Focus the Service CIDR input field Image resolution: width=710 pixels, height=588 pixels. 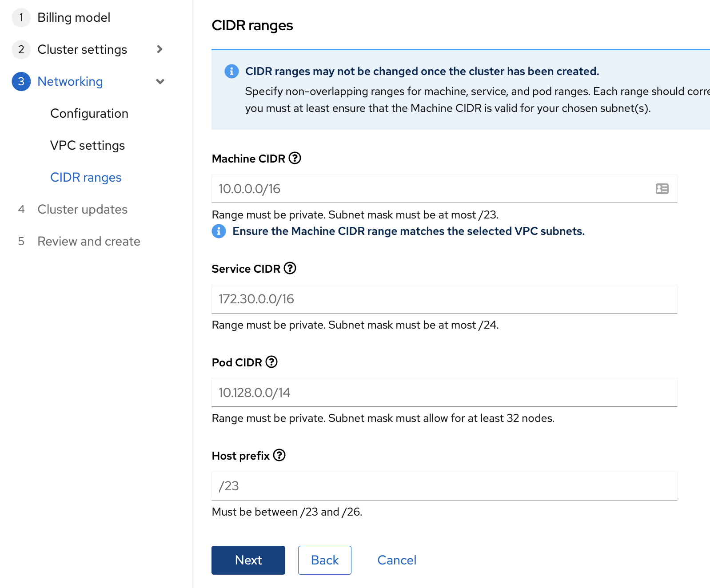point(444,299)
